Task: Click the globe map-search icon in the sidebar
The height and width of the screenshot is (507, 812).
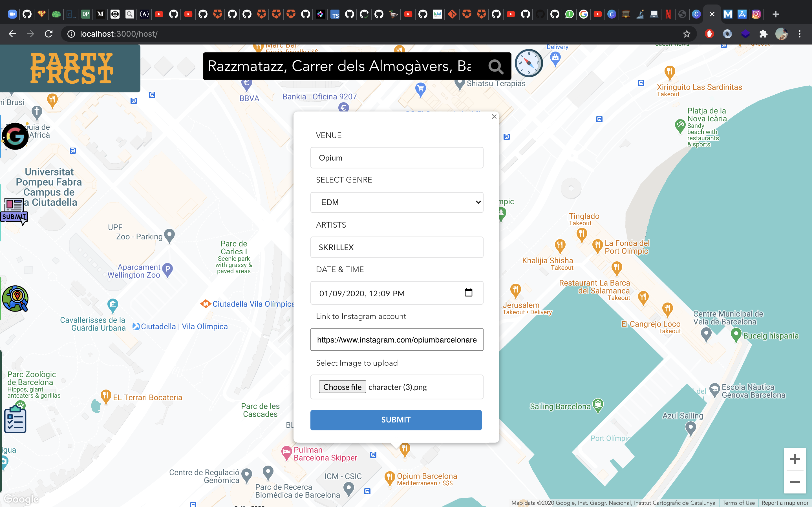Action: tap(16, 299)
